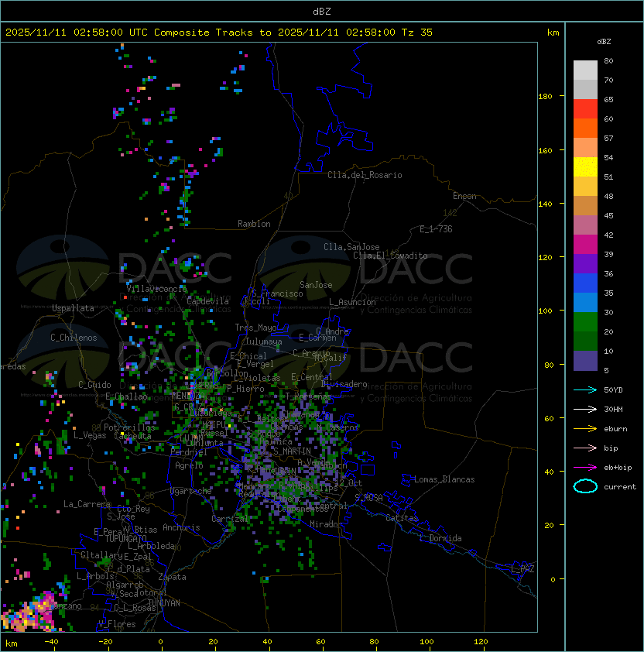This screenshot has height=652, width=644.
Task: Click the pink bip arrow icon
Action: [585, 448]
